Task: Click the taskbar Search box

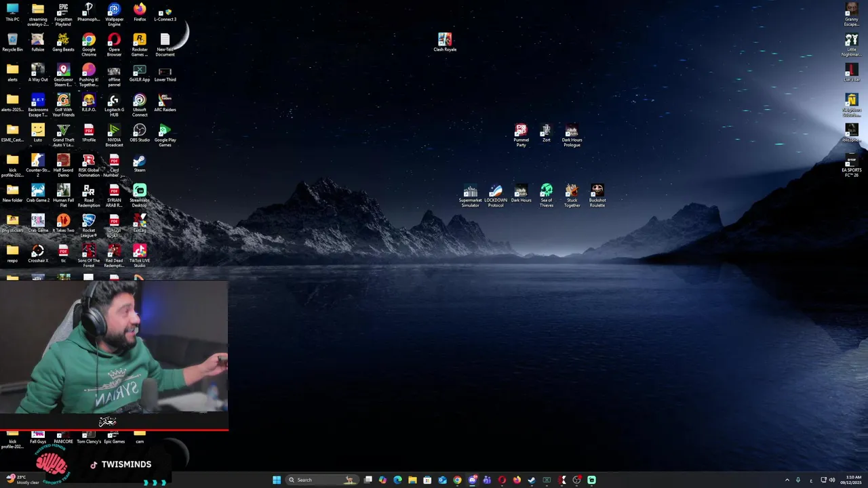Action: click(x=322, y=480)
